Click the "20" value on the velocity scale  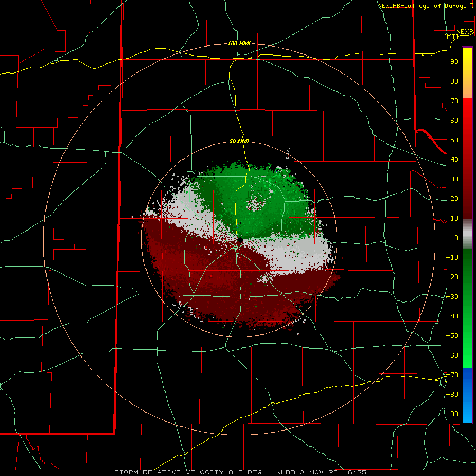454,199
